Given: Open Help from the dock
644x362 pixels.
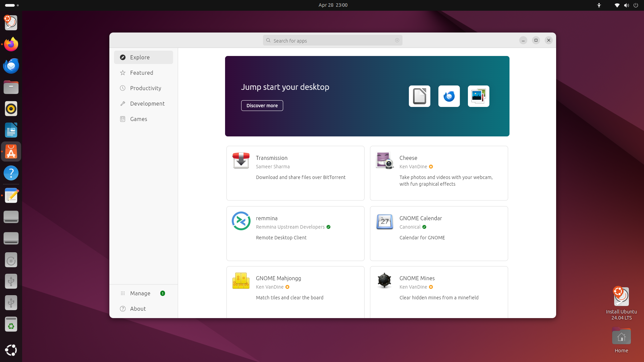Looking at the screenshot, I should coord(11,173).
